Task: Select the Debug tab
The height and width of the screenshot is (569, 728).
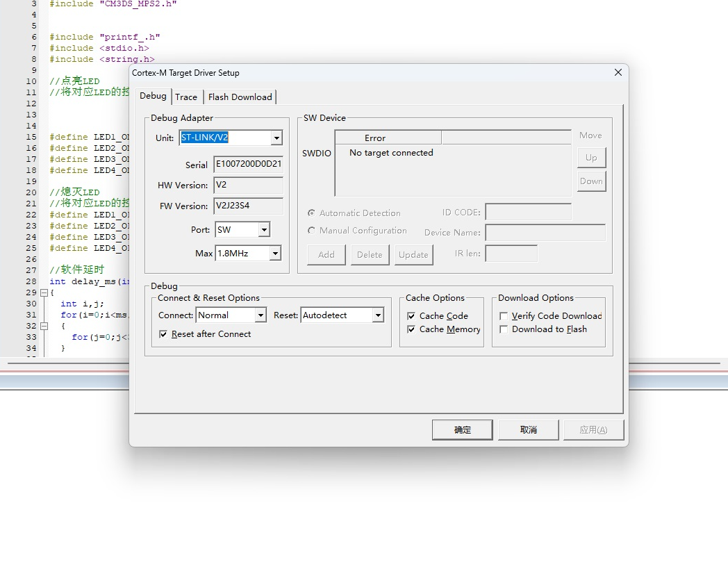Action: tap(153, 96)
